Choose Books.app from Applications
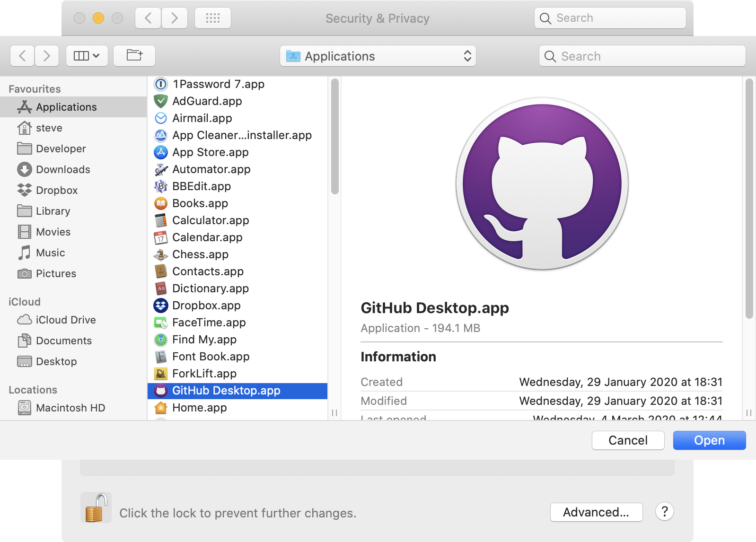 point(237,203)
